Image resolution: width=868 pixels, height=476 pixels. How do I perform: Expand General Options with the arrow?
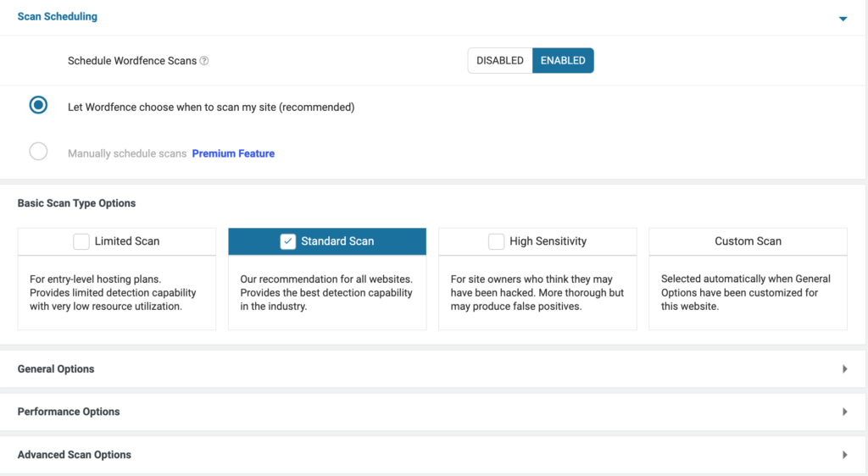pos(845,368)
